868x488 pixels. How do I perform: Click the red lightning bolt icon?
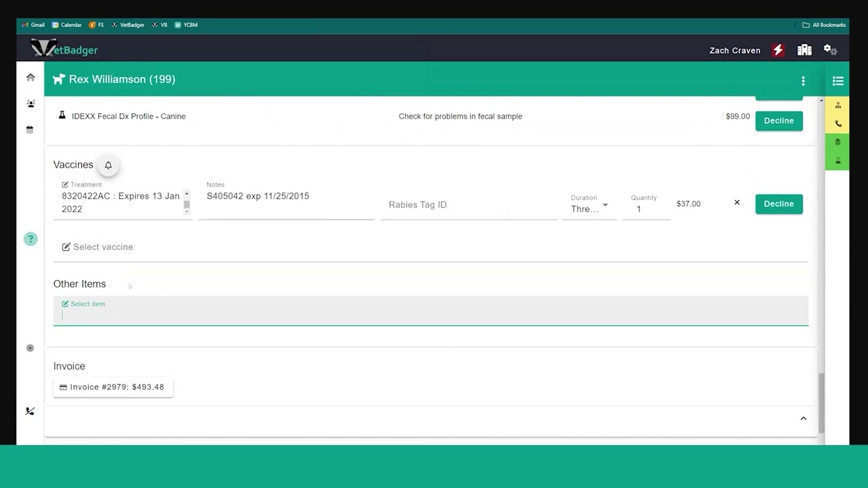tap(778, 50)
